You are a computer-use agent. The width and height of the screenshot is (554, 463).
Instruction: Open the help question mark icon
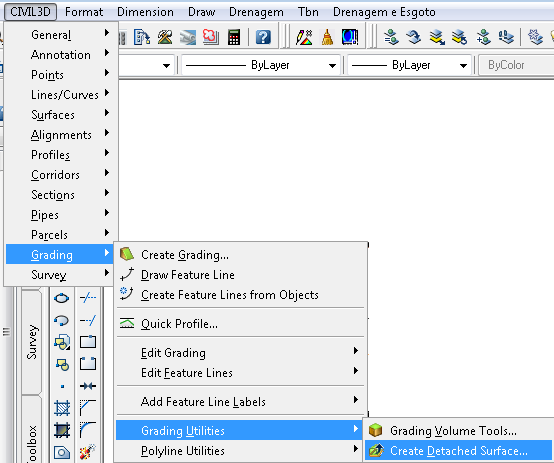pos(263,37)
